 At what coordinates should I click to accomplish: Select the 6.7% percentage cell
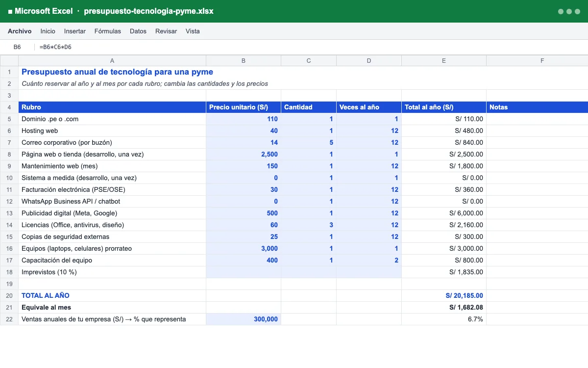[x=444, y=319]
